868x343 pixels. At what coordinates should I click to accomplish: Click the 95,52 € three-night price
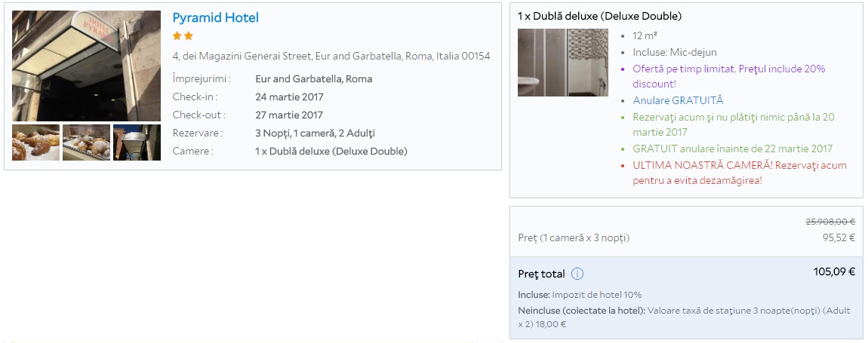(839, 237)
